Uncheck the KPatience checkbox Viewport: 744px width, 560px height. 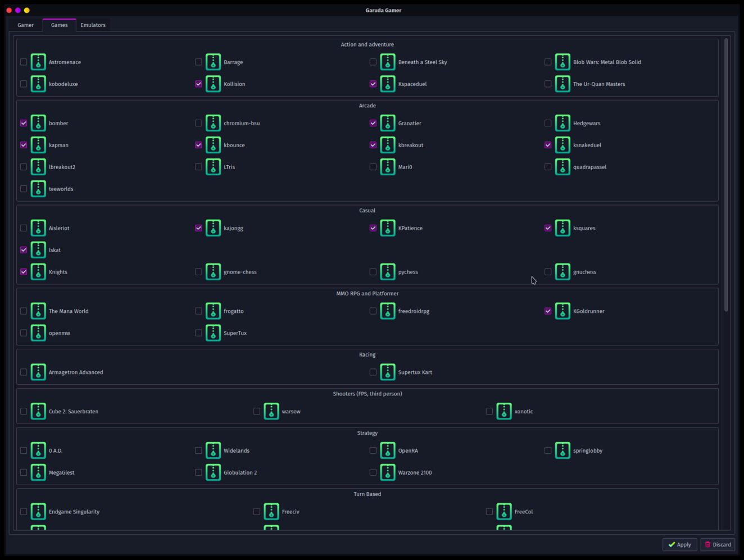pyautogui.click(x=373, y=228)
